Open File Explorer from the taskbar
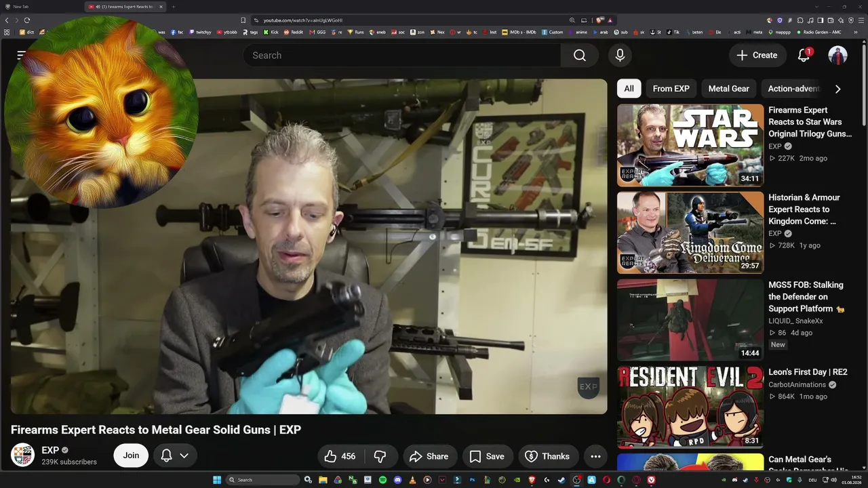 pyautogui.click(x=323, y=480)
